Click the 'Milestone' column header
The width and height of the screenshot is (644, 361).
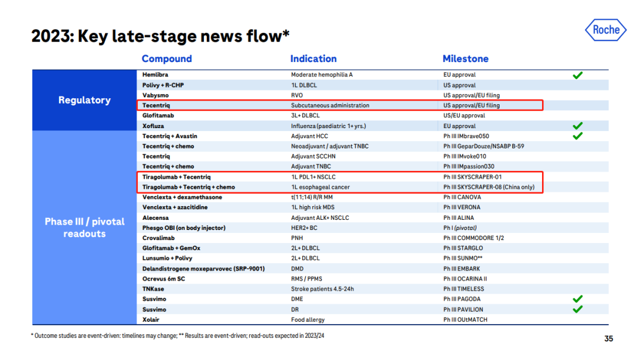pos(465,58)
